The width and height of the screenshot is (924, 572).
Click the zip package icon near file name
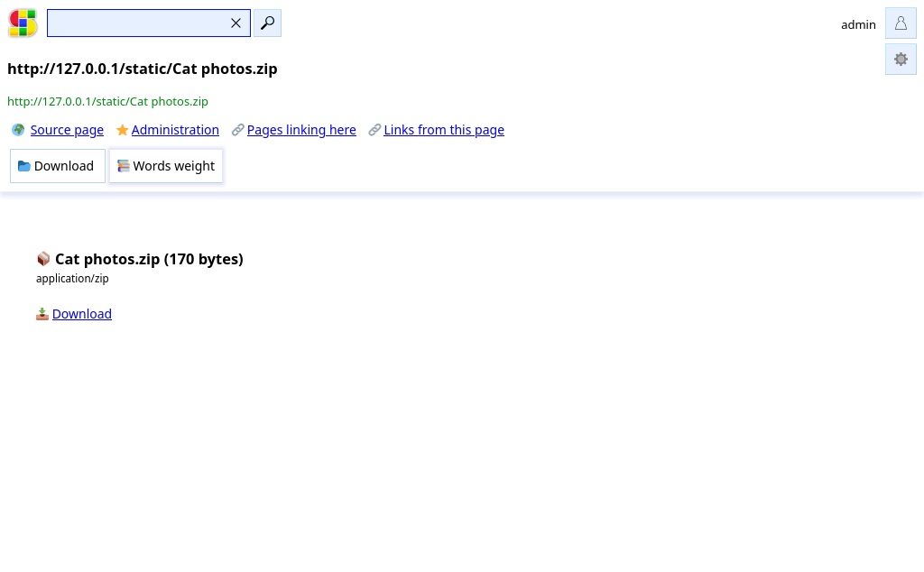click(43, 259)
